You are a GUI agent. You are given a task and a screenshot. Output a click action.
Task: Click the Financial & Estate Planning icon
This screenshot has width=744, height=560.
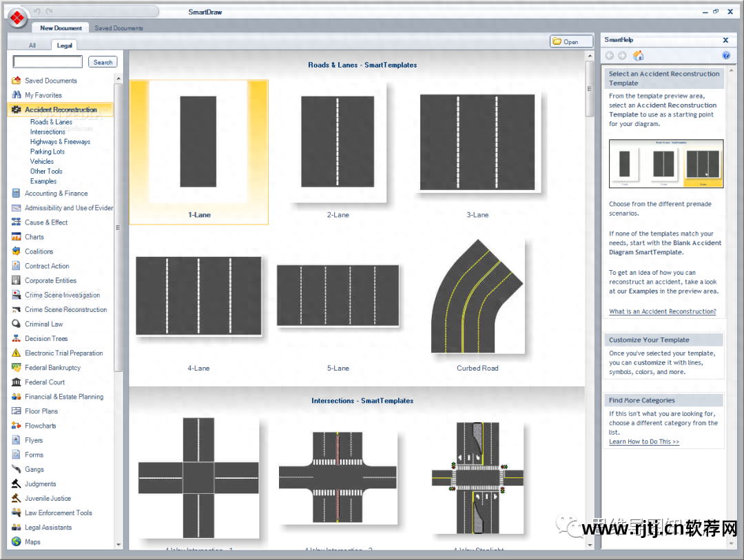(16, 396)
